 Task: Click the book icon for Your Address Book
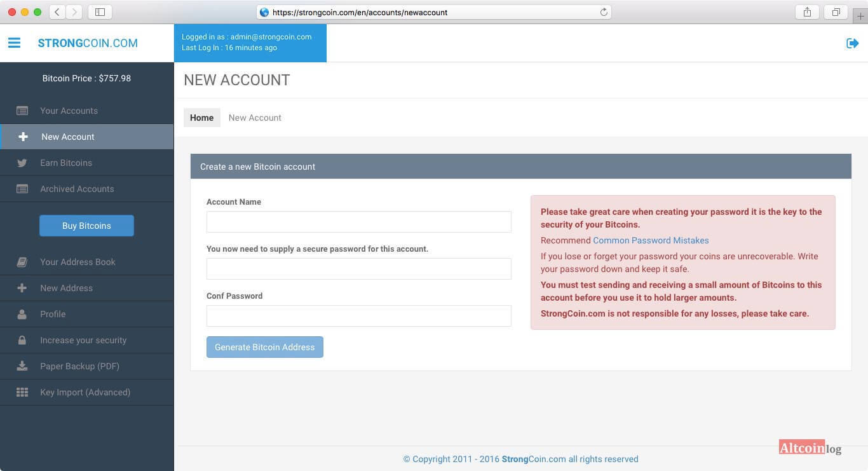22,262
